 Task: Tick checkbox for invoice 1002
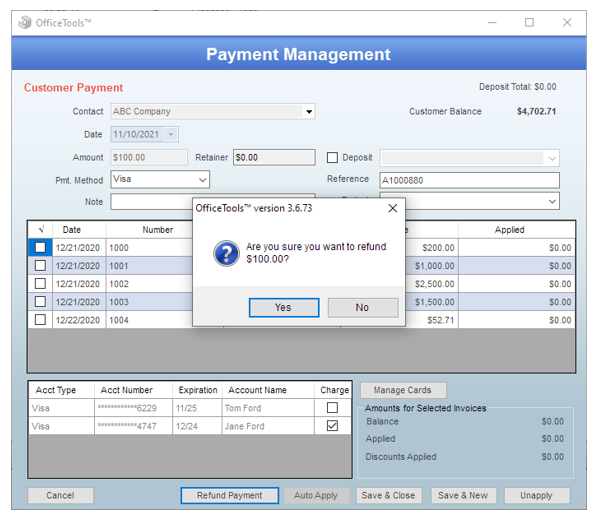40,283
